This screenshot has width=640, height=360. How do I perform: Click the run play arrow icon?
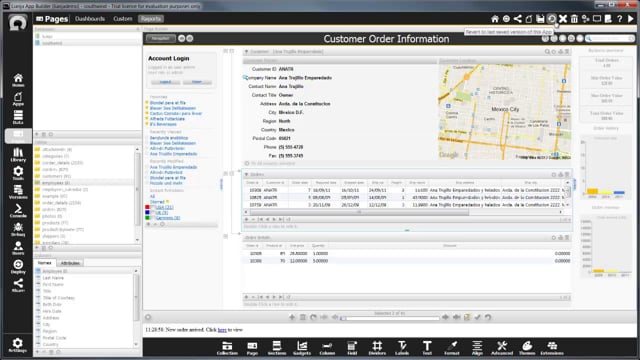631,19
